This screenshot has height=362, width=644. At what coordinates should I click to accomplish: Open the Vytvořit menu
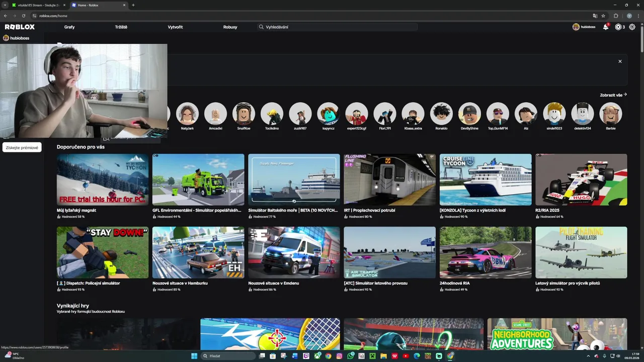(x=175, y=27)
